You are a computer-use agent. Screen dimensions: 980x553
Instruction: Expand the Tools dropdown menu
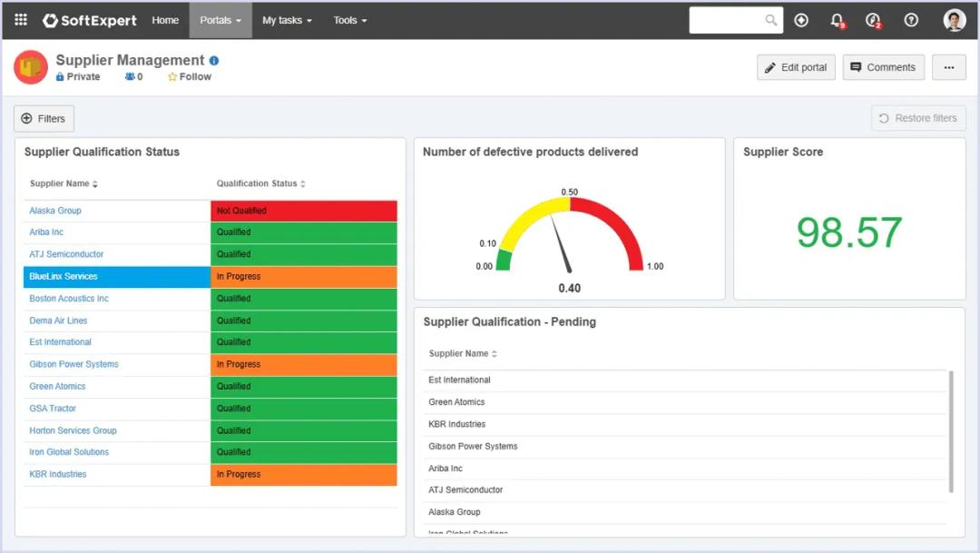pyautogui.click(x=350, y=20)
